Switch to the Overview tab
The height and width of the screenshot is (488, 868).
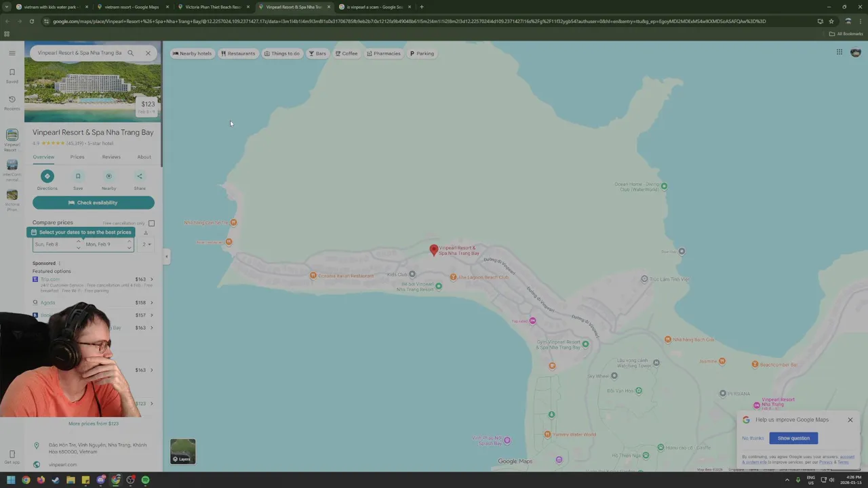click(43, 157)
